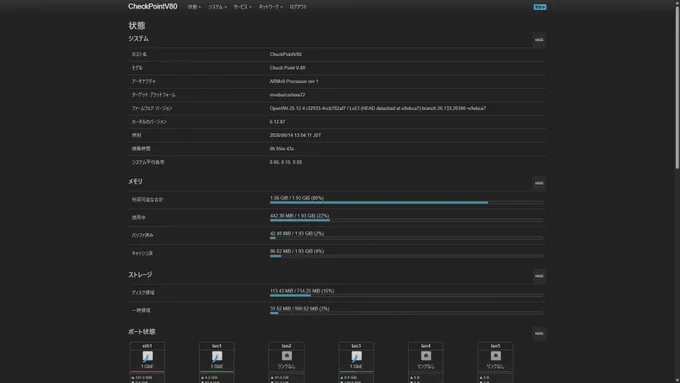This screenshot has height=383, width=680.
Task: Click the temp space 31.52 MiB progress bar
Action: pos(406,313)
